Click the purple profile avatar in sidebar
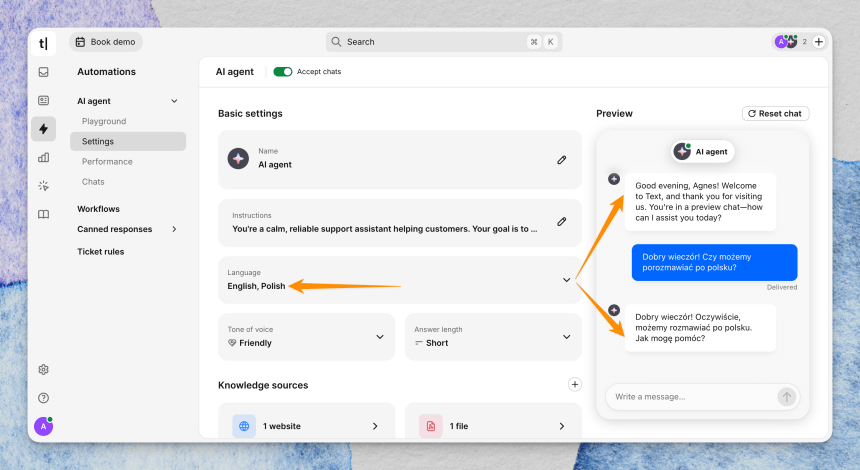This screenshot has height=470, width=860. point(43,426)
